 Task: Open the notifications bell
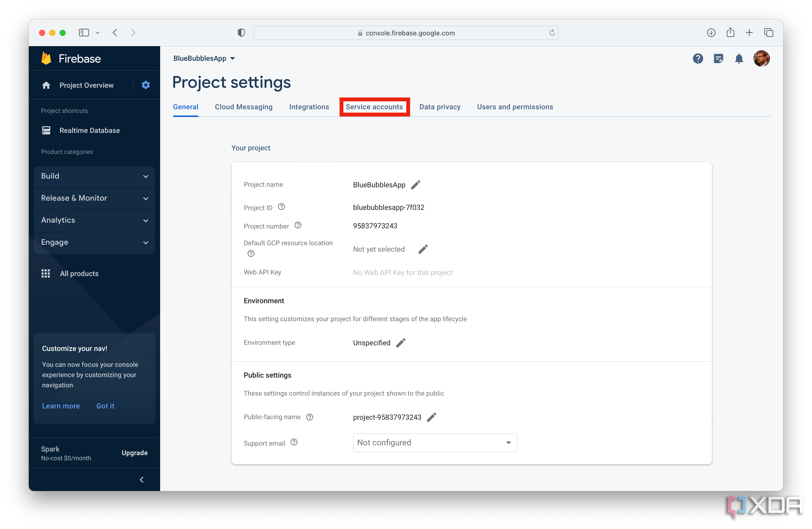(x=739, y=59)
